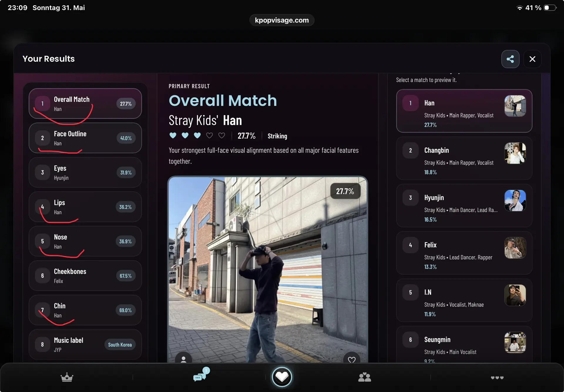Click the 69.0% Chin score badge

(x=125, y=310)
